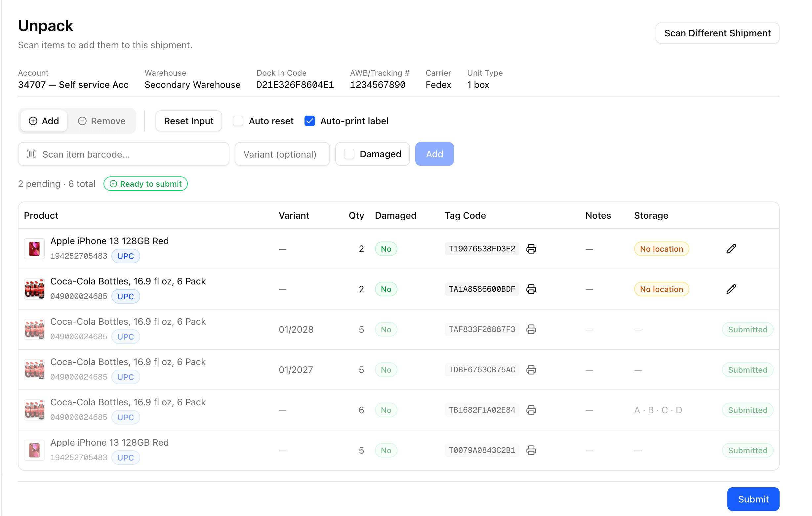Screen dimensions: 812x516
Task: Click No location badge for tag T19076538FD3E2
Action: pos(661,249)
